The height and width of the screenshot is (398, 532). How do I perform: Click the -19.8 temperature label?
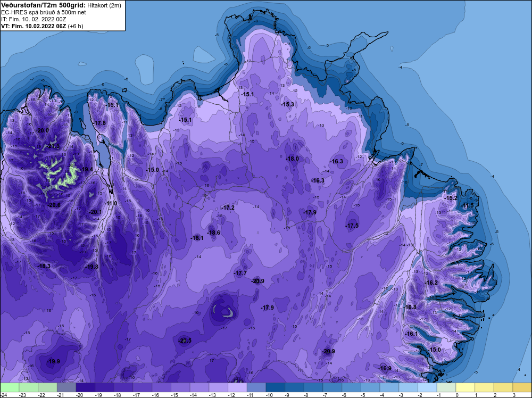pos(92,267)
